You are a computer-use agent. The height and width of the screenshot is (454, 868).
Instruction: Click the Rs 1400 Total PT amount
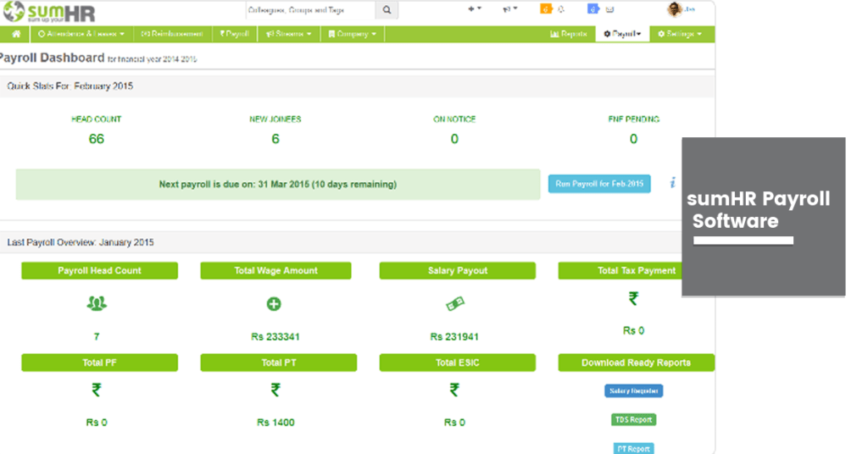click(x=275, y=423)
